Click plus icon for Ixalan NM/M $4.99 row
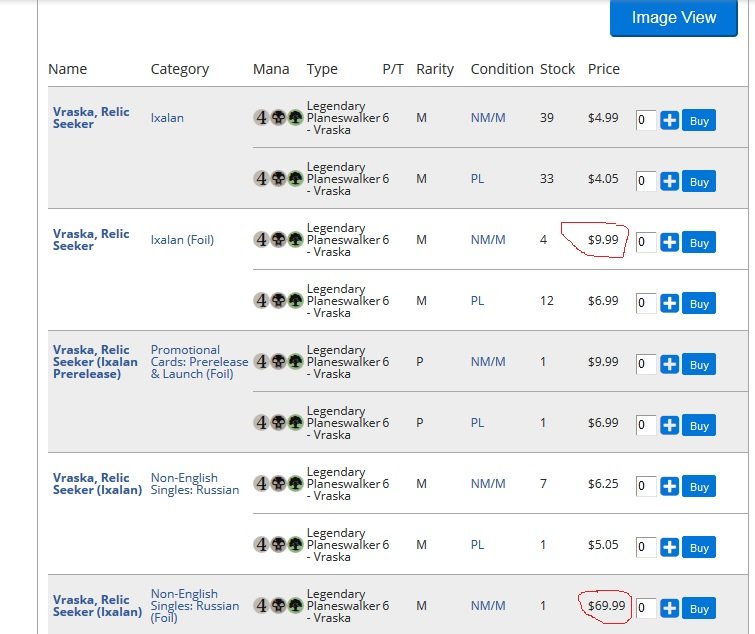Image resolution: width=755 pixels, height=634 pixels. coord(670,121)
